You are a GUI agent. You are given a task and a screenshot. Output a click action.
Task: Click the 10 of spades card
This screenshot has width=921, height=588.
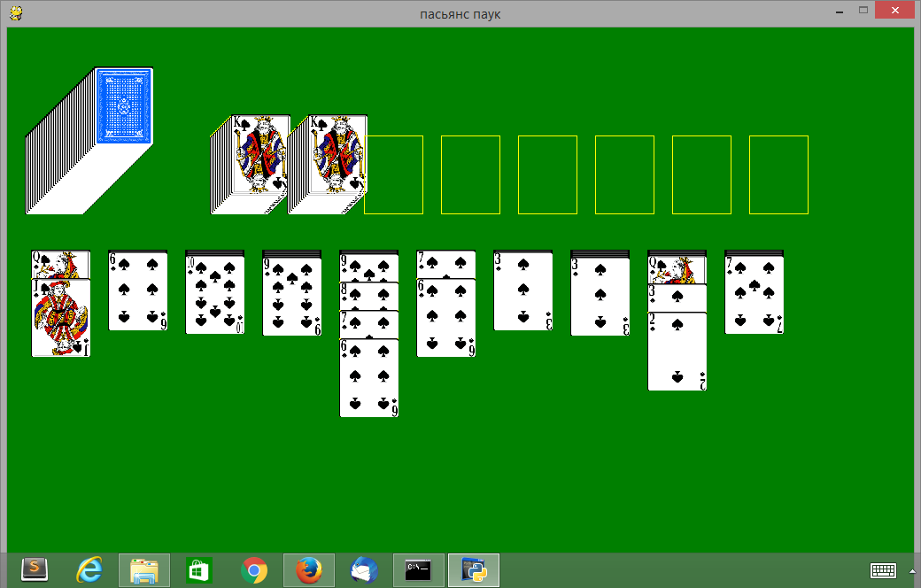[215, 293]
